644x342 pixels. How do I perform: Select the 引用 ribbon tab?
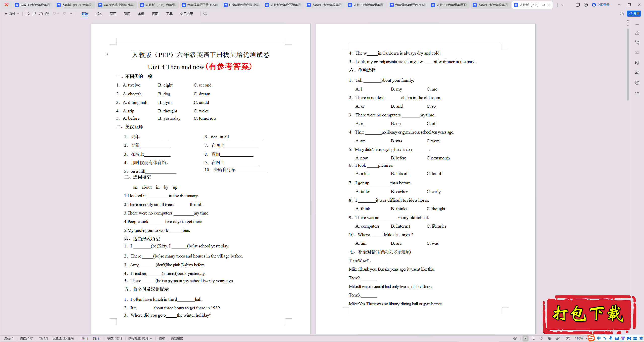(127, 14)
